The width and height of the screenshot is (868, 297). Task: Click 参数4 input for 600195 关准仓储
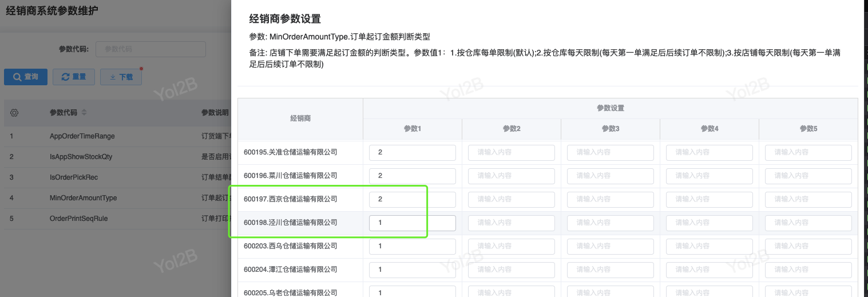coord(710,152)
